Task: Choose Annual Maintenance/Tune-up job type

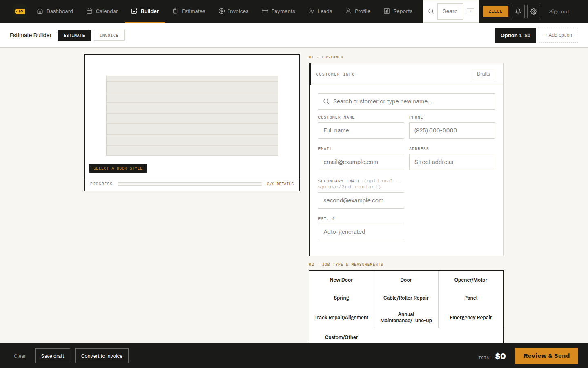Action: point(406,317)
